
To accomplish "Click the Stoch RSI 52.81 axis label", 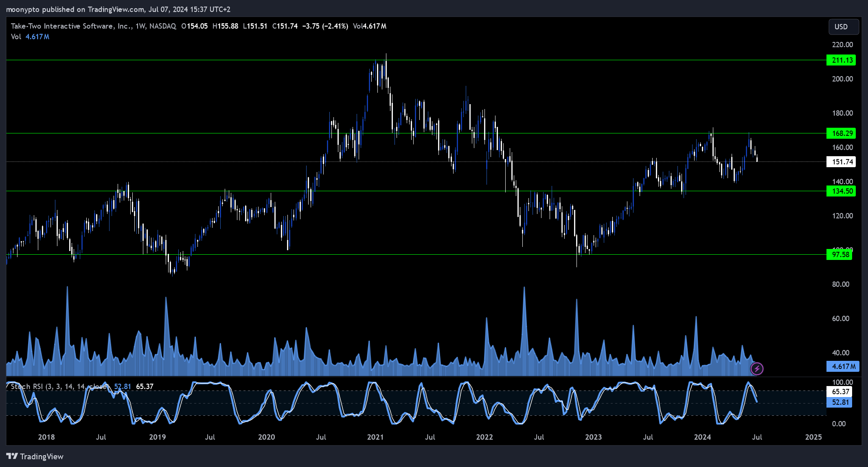I will 839,402.
